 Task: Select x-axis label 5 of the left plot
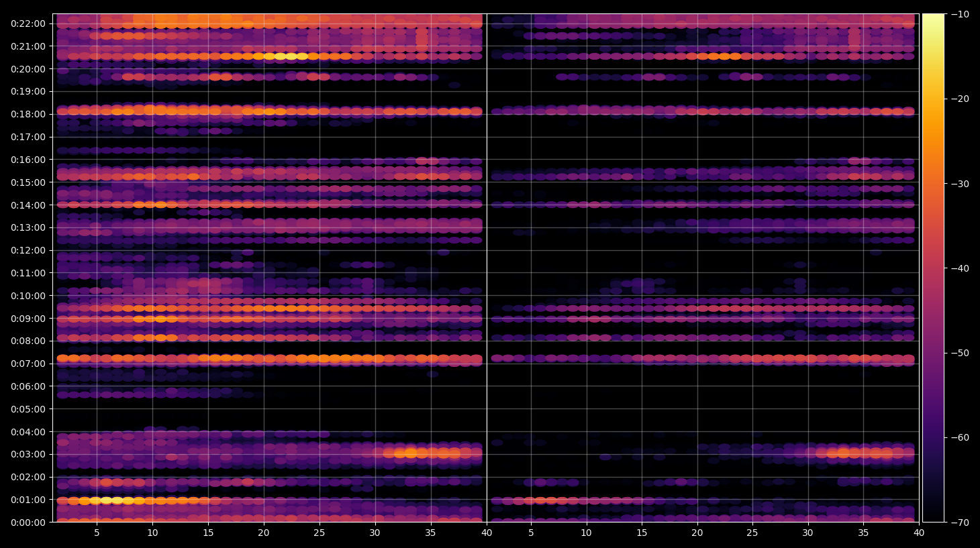coord(97,533)
